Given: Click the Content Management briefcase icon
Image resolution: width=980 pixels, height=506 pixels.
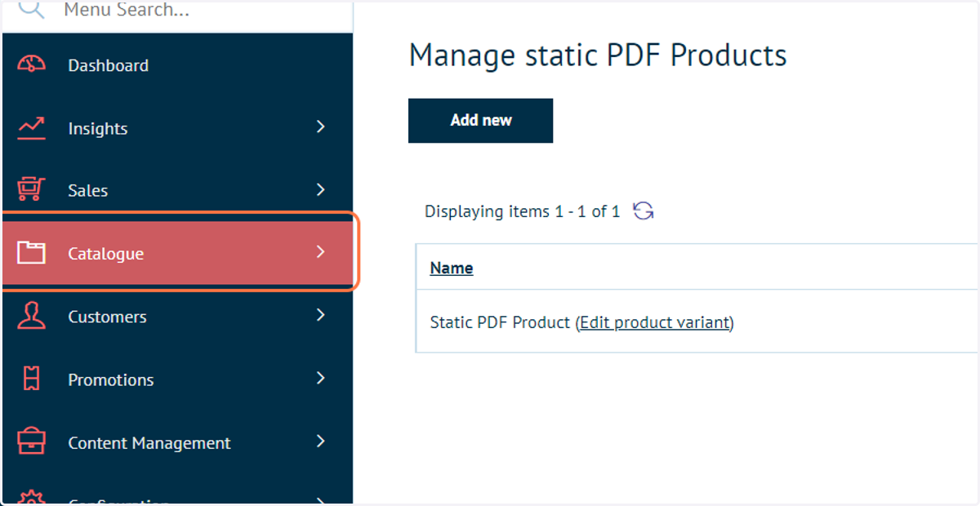Looking at the screenshot, I should tap(31, 442).
